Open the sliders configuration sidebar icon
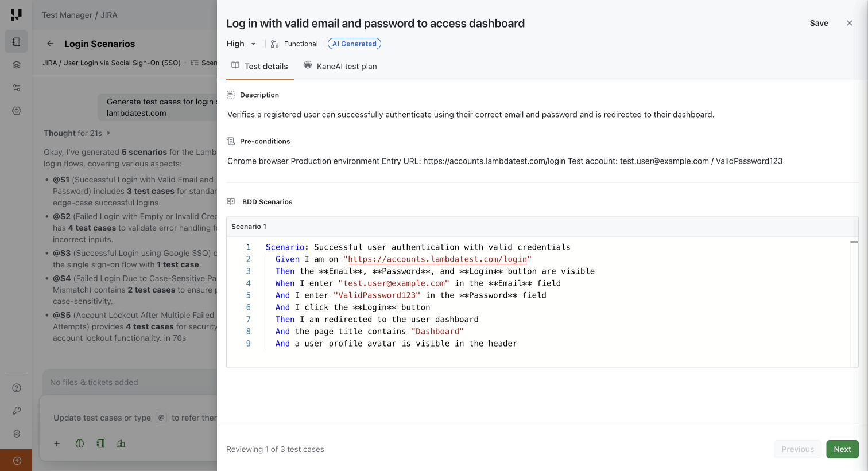This screenshot has width=868, height=471. [x=16, y=88]
